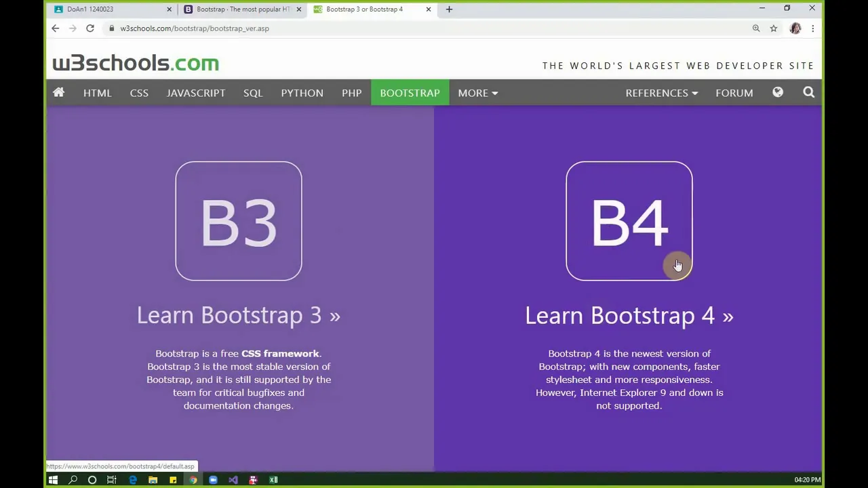The width and height of the screenshot is (868, 488).
Task: Click the w3schools.com logo
Action: click(136, 63)
